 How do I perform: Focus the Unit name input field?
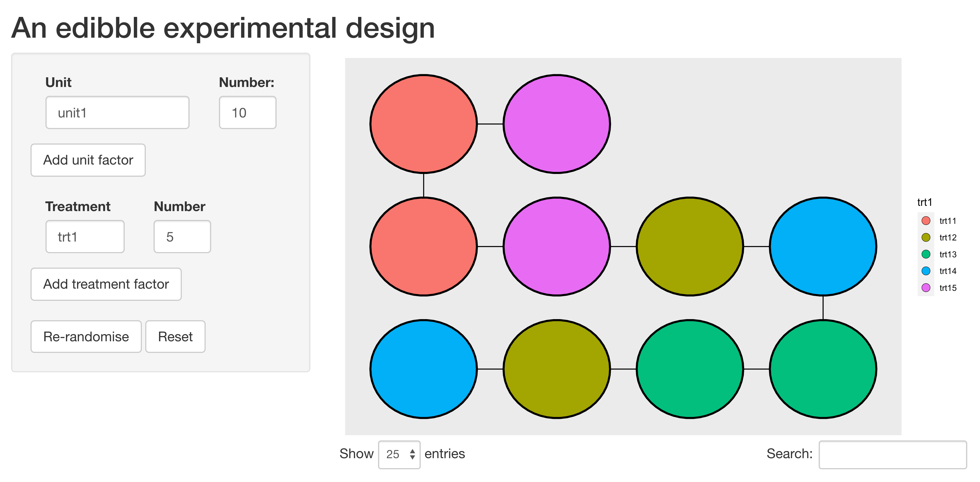coord(117,112)
